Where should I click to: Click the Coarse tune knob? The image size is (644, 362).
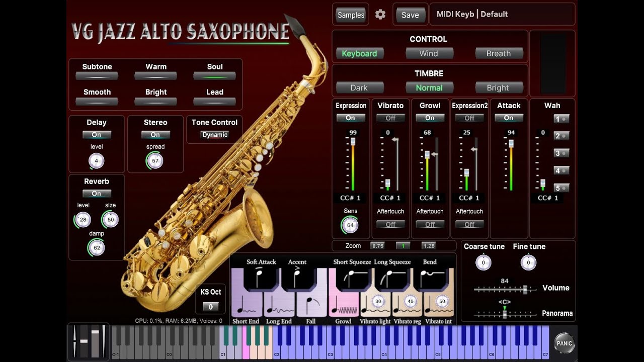[x=483, y=262]
